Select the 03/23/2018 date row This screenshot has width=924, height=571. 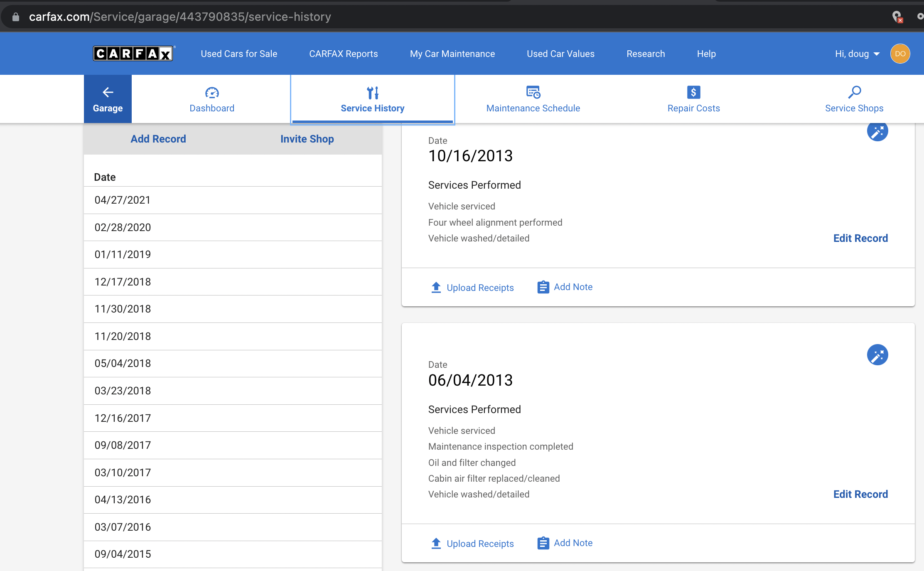pyautogui.click(x=233, y=391)
